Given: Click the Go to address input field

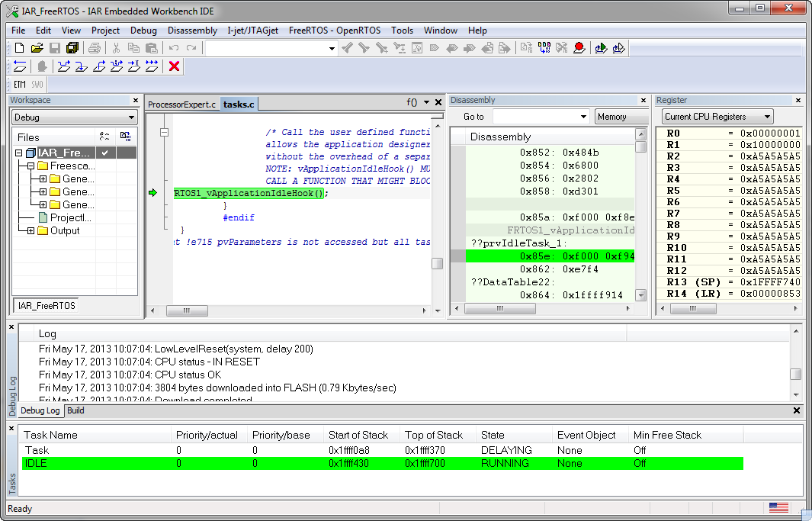Looking at the screenshot, I should (x=535, y=117).
